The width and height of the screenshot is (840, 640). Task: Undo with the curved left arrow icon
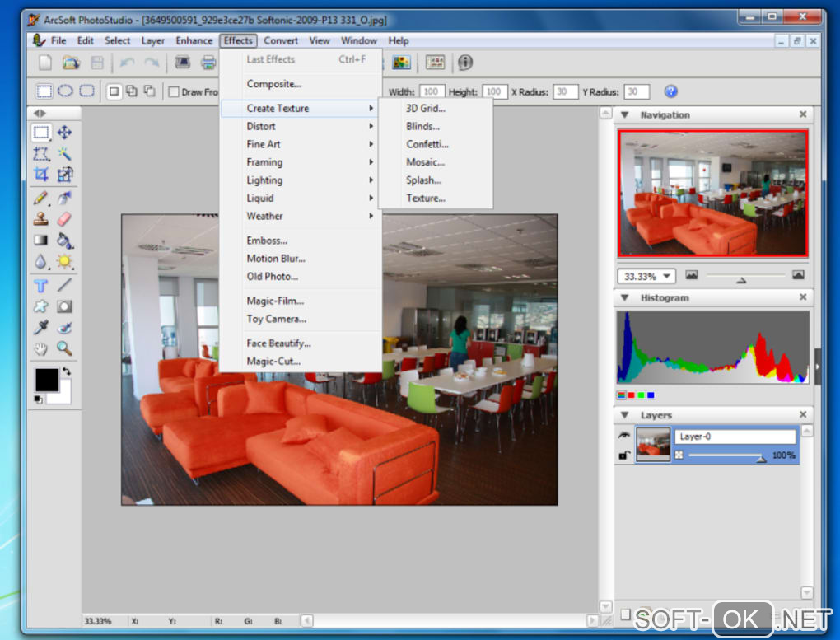[127, 63]
